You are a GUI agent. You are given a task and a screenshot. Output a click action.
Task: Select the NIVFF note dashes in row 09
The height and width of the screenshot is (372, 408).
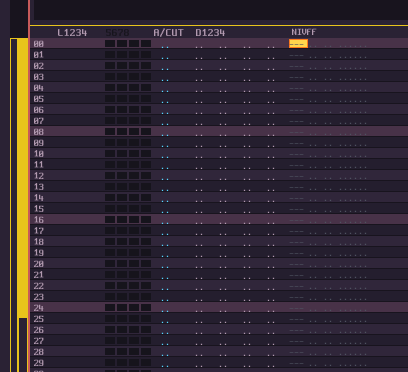pyautogui.click(x=297, y=143)
